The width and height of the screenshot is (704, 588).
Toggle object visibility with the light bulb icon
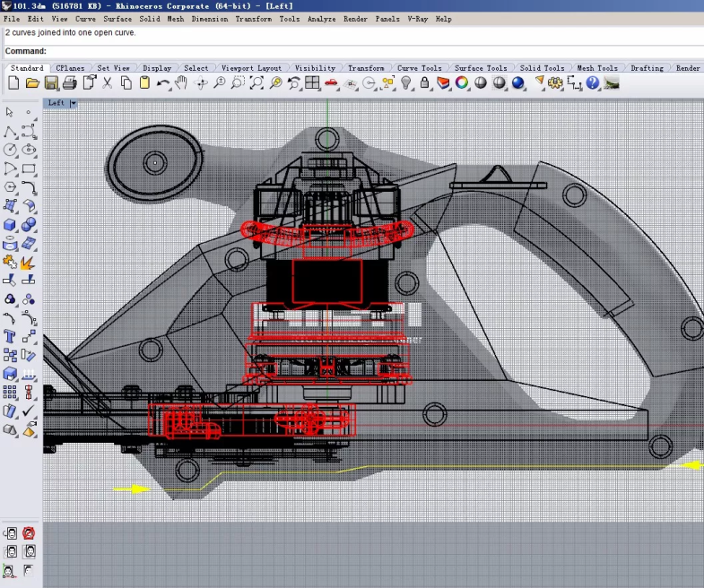click(x=405, y=82)
